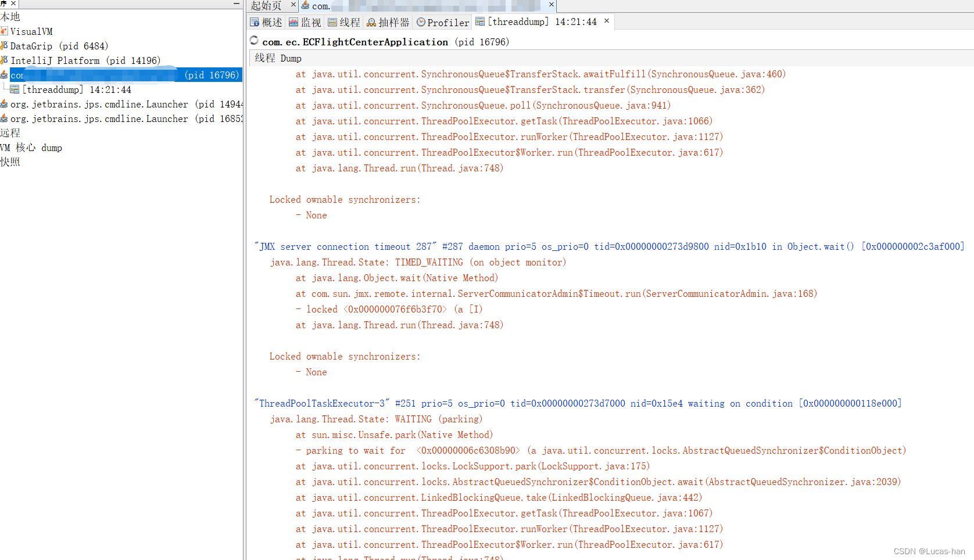Click the locked <0x000000076f6b3f70> line
Screen dimensions: 974x560
pos(389,309)
